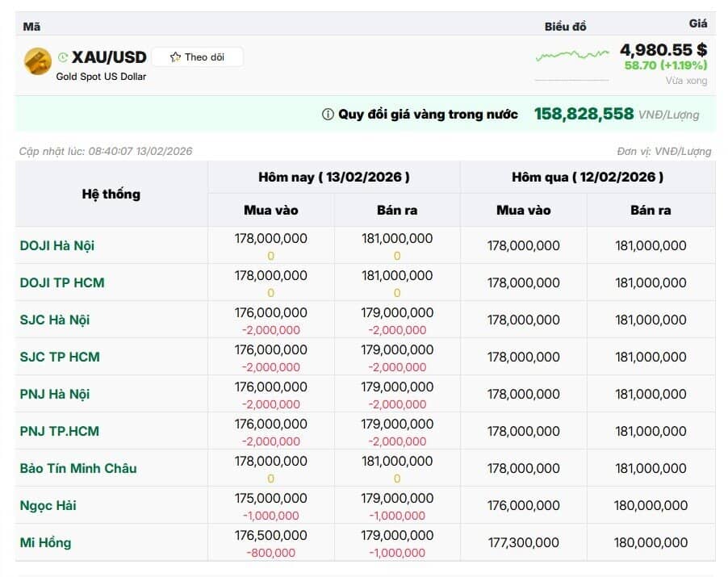Image resolution: width=728 pixels, height=577 pixels.
Task: Click the Hôm nay (13/02/2026) header
Action: click(x=334, y=177)
